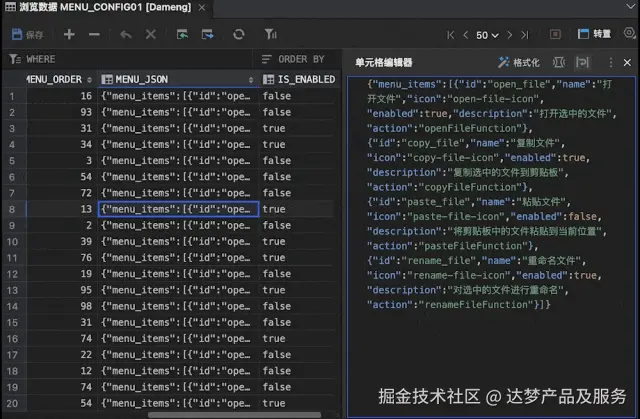Click the import data icon
The width and height of the screenshot is (640, 419).
pyautogui.click(x=182, y=35)
